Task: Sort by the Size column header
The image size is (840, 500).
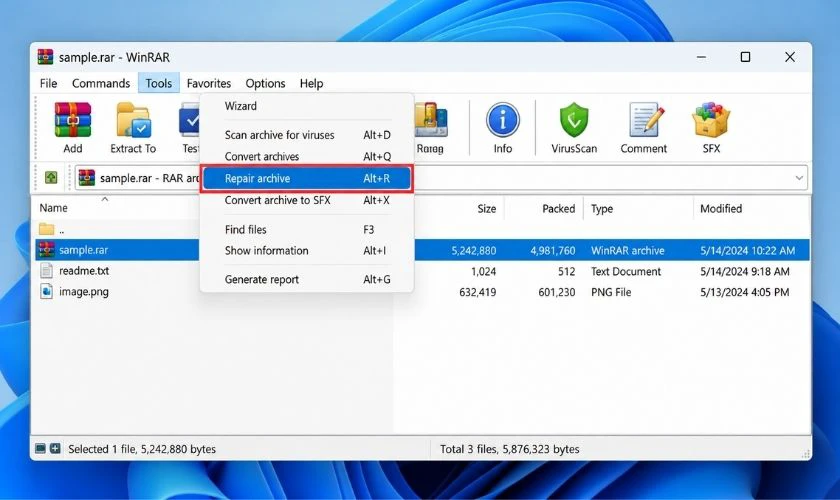Action: click(x=486, y=208)
